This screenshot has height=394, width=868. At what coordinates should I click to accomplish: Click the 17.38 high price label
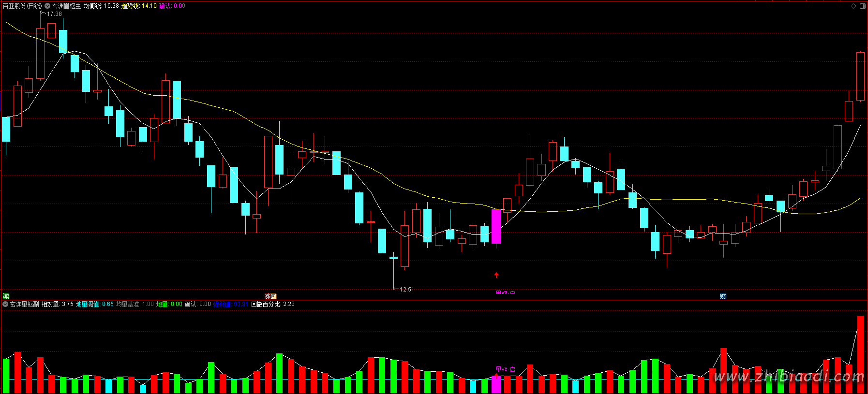(54, 14)
